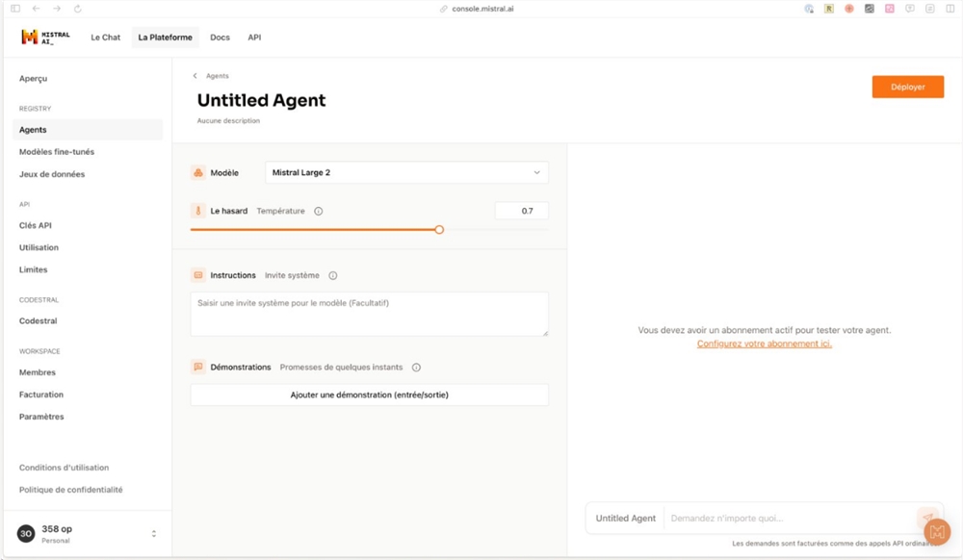Switch to the Docs tab

(220, 38)
